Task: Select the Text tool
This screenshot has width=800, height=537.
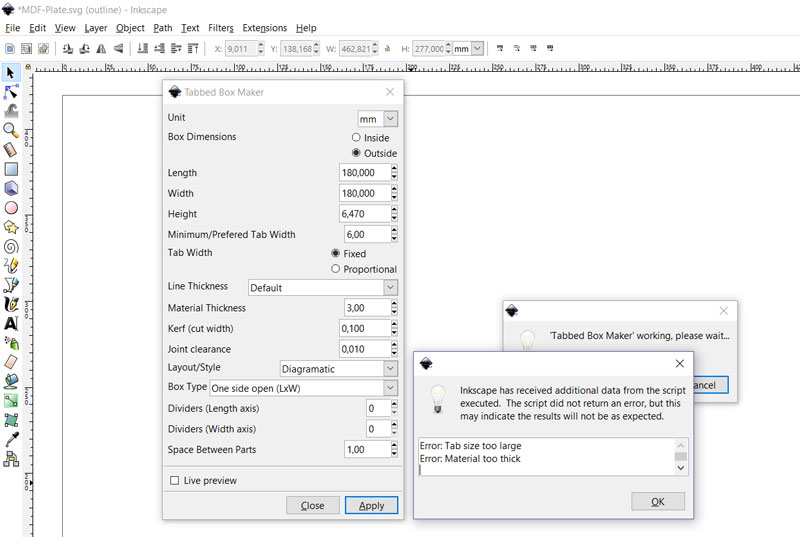Action: (x=11, y=323)
